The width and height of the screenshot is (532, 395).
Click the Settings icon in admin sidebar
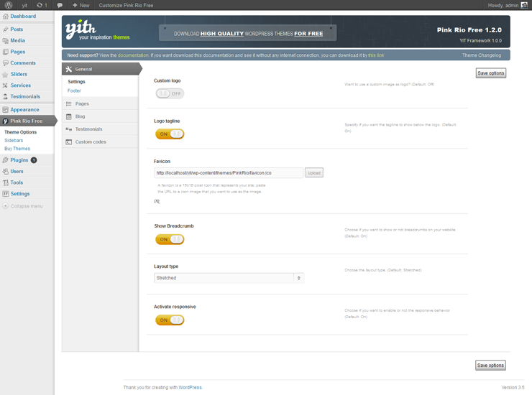(x=6, y=194)
